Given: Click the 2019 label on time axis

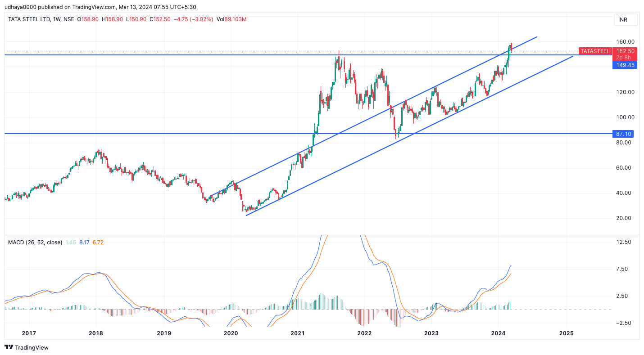Looking at the screenshot, I should pos(163,333).
